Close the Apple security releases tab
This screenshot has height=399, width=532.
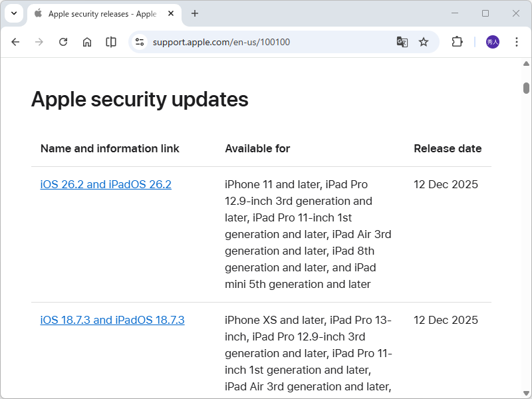(x=171, y=13)
